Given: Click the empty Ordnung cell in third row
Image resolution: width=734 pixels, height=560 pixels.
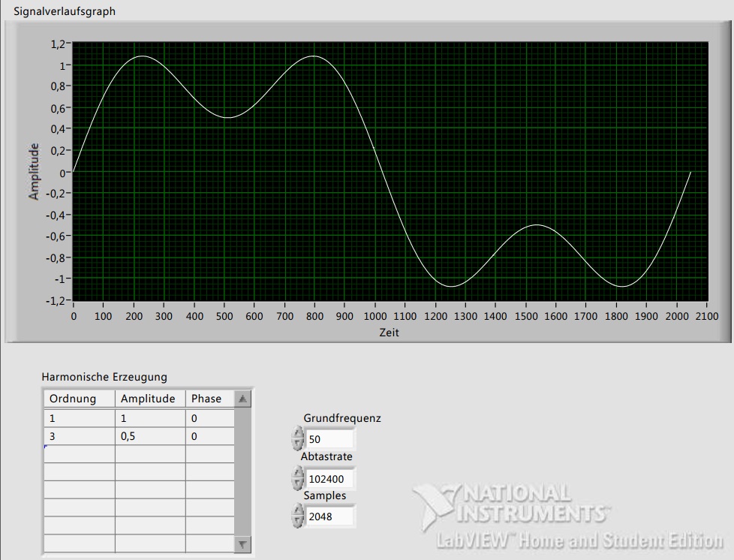Looking at the screenshot, I should [79, 454].
